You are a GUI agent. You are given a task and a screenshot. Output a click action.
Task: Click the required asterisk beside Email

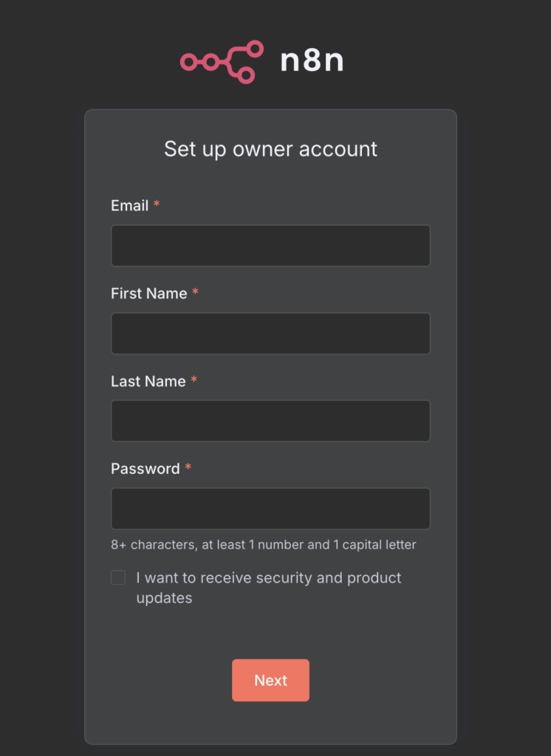tap(157, 204)
